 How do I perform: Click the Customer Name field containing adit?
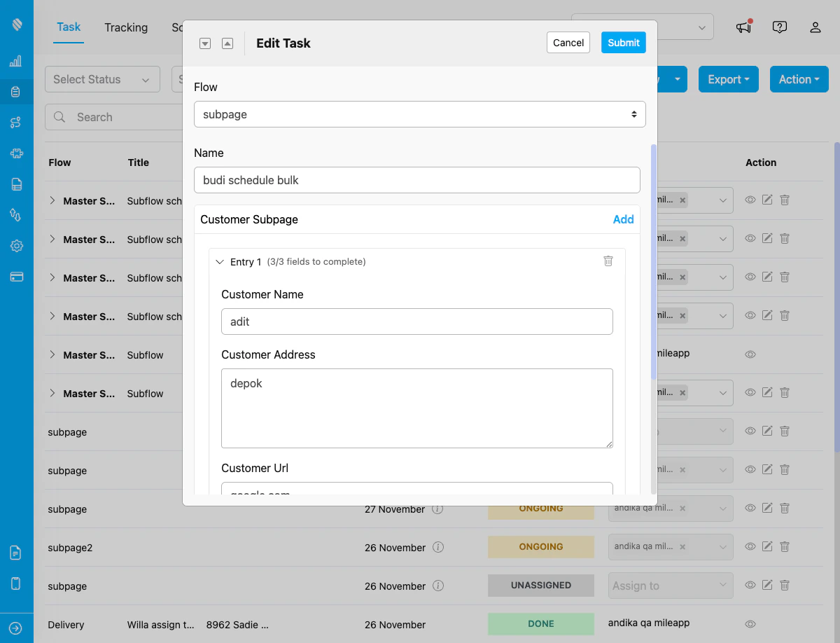(x=417, y=321)
